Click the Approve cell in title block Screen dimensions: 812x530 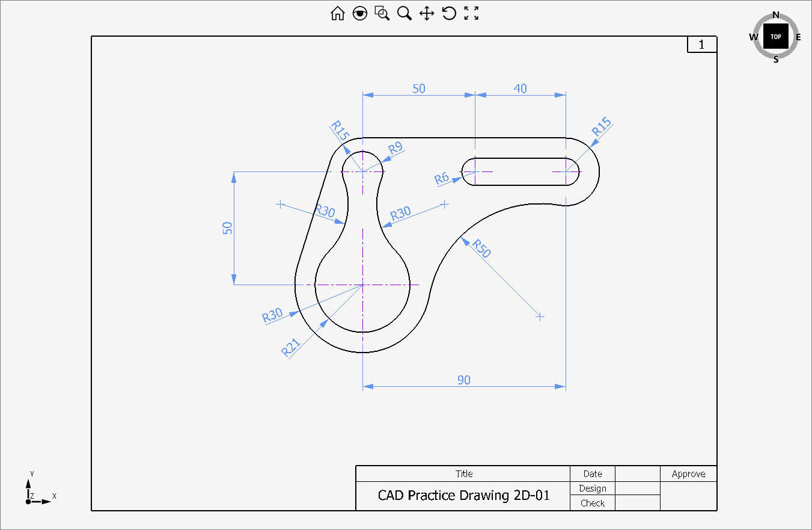(688, 473)
